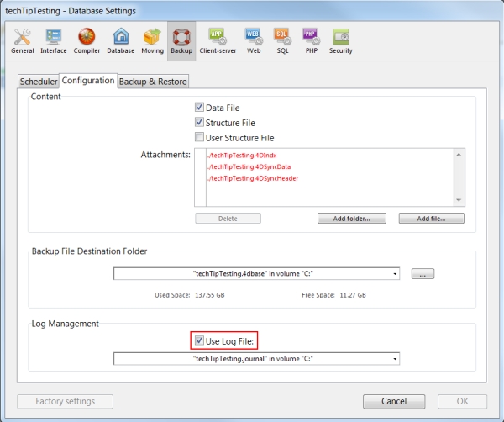Switch to the Scheduler tab
The height and width of the screenshot is (422, 504).
coord(39,82)
